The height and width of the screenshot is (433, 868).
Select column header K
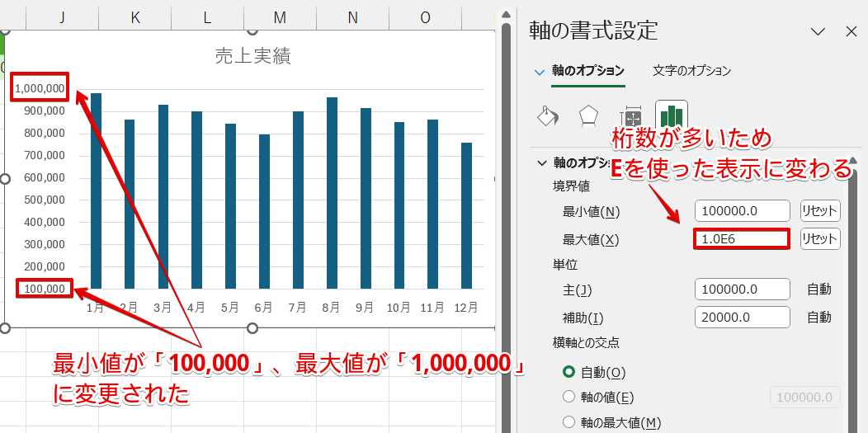pyautogui.click(x=135, y=17)
